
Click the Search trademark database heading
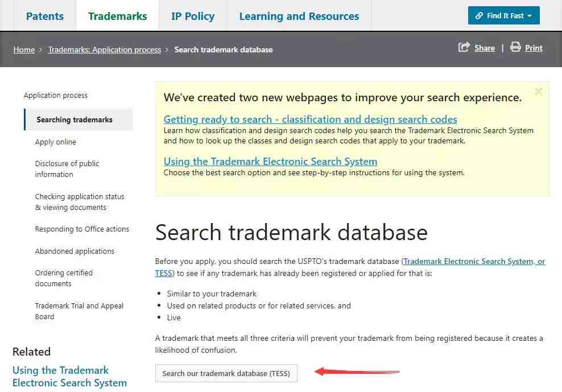click(x=291, y=232)
